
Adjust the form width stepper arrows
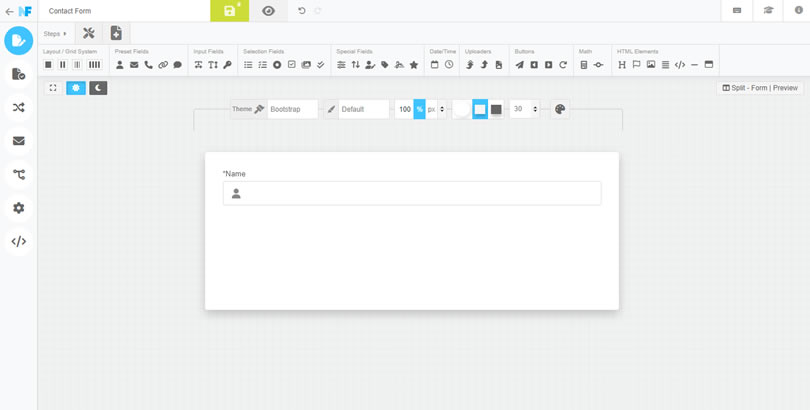pos(442,109)
